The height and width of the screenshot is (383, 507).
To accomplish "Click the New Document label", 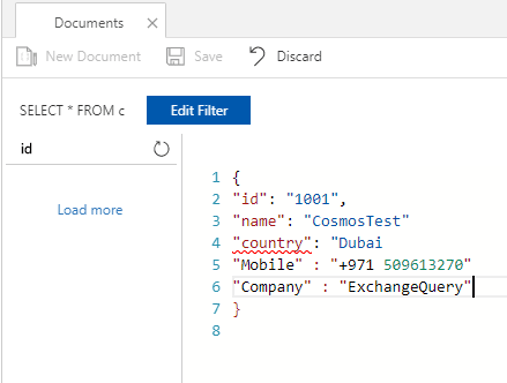I will (x=93, y=56).
